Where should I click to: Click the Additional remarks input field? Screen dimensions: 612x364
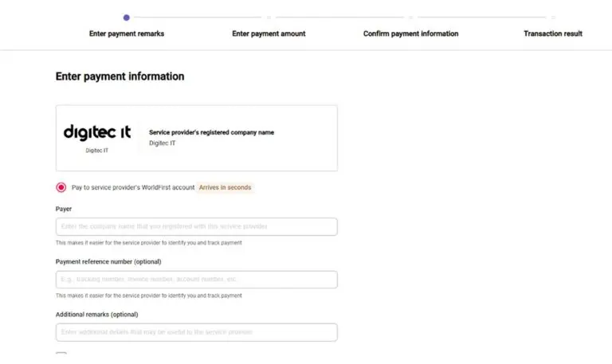point(196,332)
